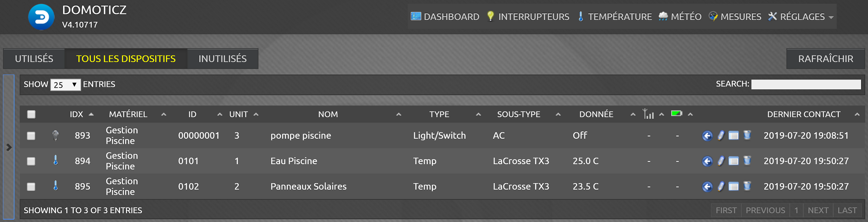Open the Température menu item

614,17
